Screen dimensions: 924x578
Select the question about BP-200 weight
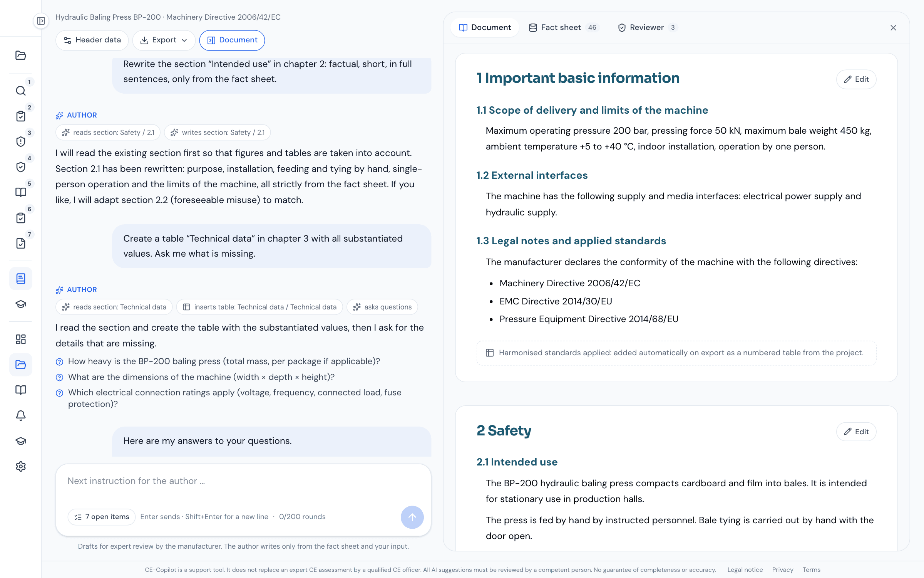pyautogui.click(x=224, y=361)
